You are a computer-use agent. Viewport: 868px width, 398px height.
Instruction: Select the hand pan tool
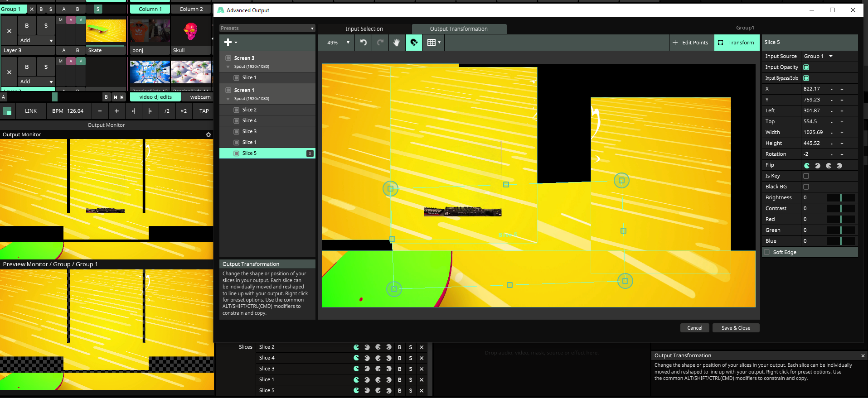397,43
